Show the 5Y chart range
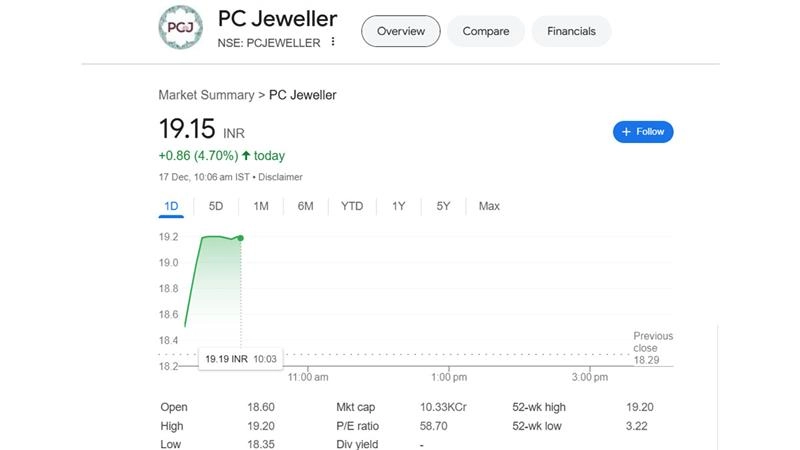 (443, 206)
